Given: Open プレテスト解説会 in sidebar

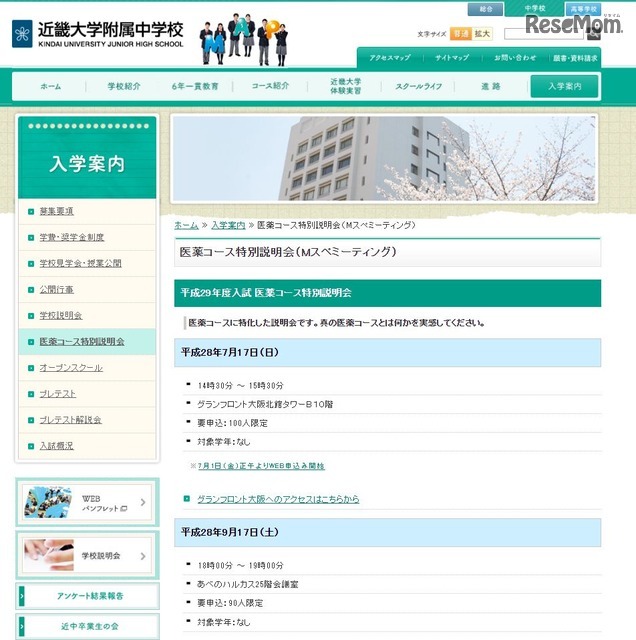Looking at the screenshot, I should pyautogui.click(x=70, y=420).
